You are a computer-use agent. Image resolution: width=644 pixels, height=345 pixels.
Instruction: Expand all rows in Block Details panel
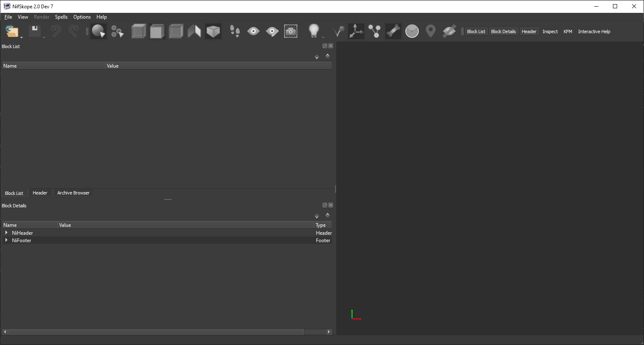click(317, 216)
